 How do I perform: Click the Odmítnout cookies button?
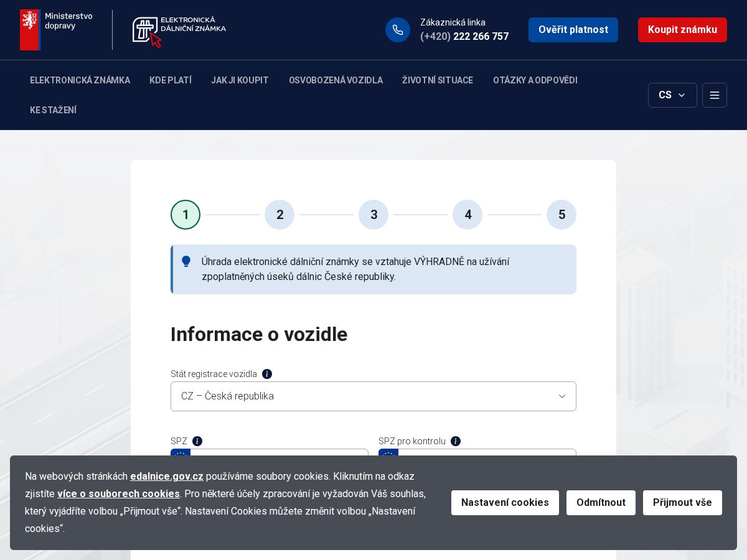click(x=601, y=503)
